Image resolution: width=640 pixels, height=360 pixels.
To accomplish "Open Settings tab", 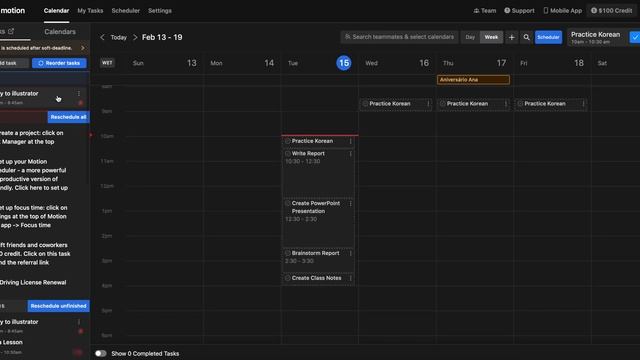I will pyautogui.click(x=160, y=11).
